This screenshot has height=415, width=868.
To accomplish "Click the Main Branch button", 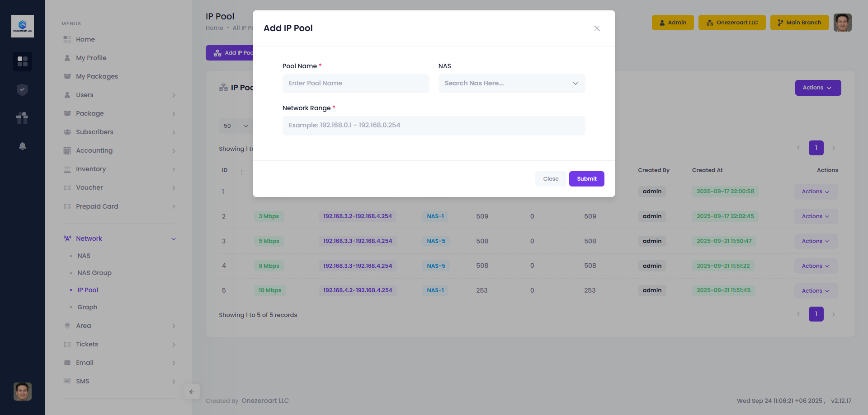I will pos(799,23).
